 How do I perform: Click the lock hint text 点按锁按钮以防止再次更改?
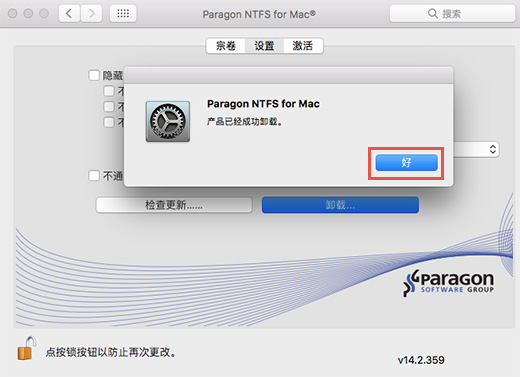pos(111,352)
